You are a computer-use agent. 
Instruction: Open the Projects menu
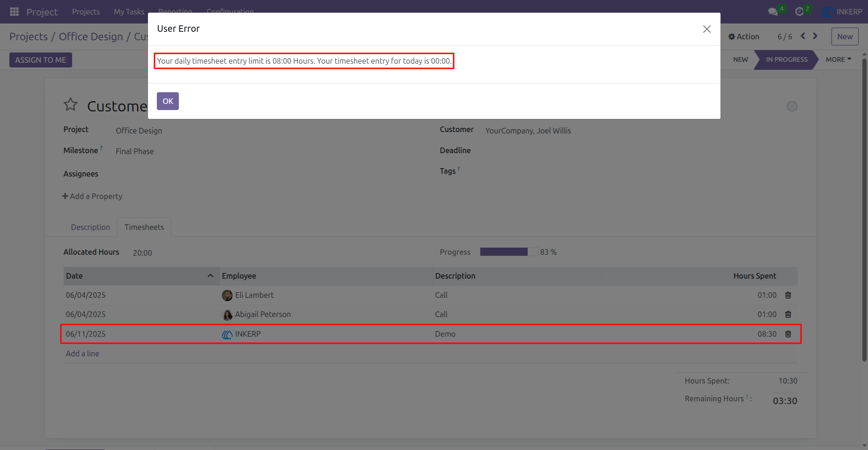(x=86, y=12)
